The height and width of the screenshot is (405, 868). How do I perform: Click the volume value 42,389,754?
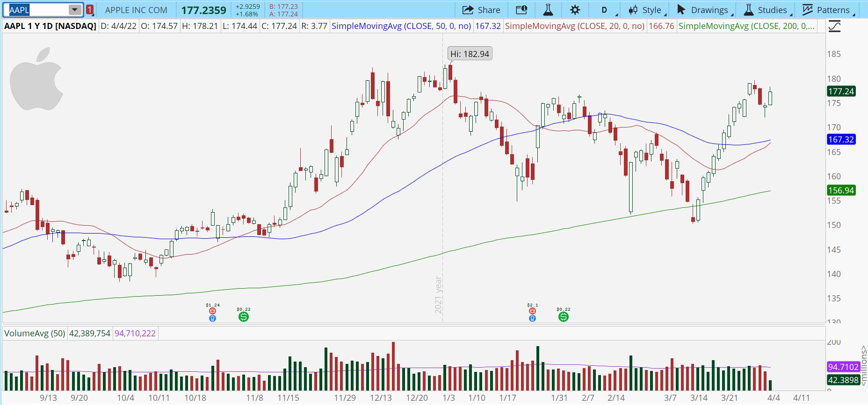tap(90, 334)
